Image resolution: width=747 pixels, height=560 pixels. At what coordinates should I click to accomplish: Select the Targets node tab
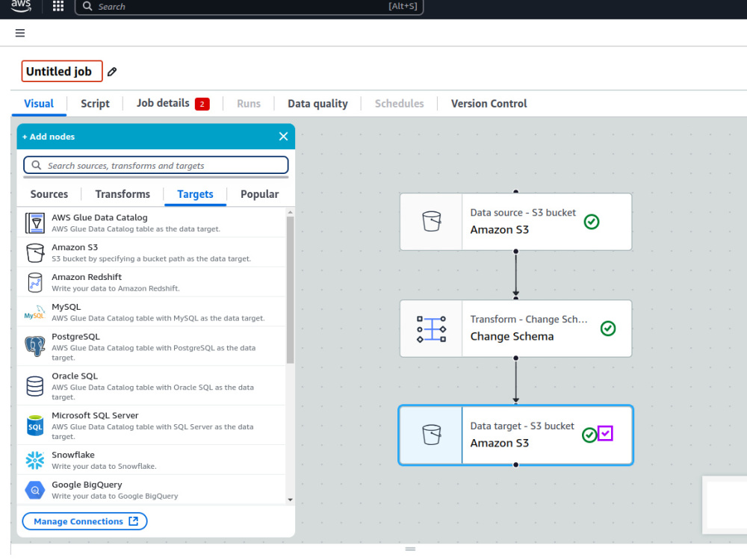195,194
